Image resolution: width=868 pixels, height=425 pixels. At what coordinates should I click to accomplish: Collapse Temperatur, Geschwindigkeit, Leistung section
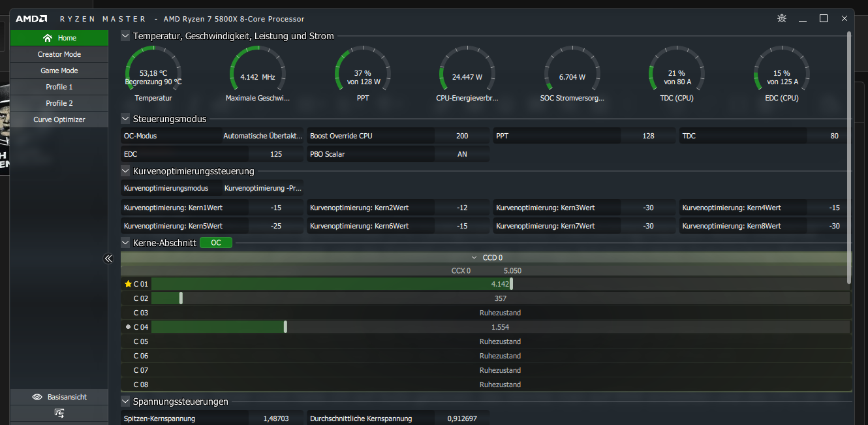coord(125,36)
